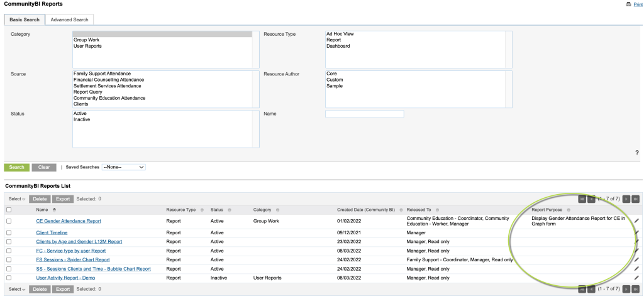The height and width of the screenshot is (299, 644).
Task: Select Dashboard resource type
Action: (415, 46)
